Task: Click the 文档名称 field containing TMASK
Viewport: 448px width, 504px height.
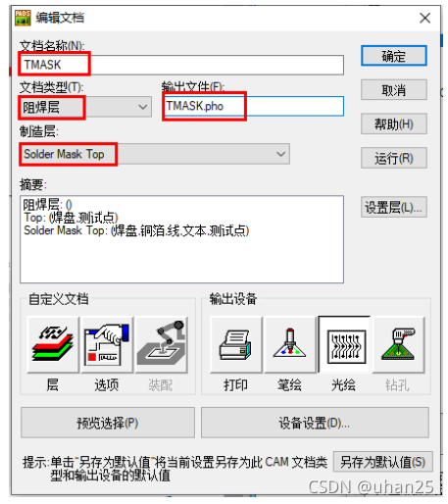Action: (x=181, y=65)
